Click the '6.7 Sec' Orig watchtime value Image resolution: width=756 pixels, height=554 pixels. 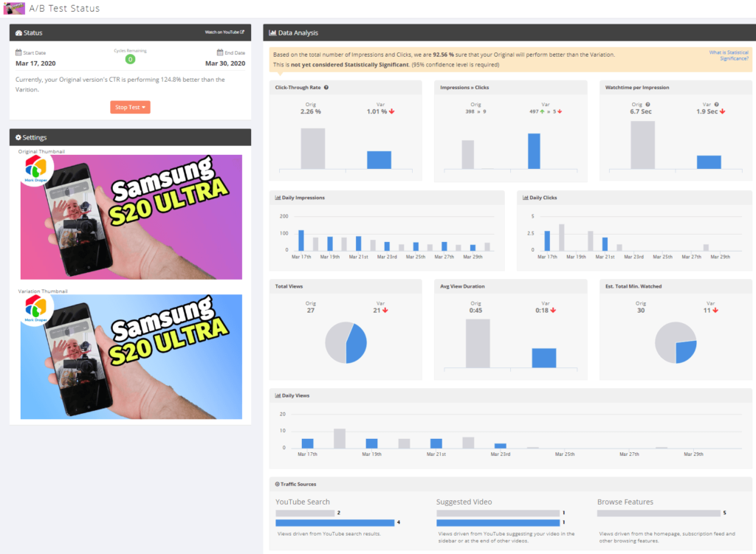pyautogui.click(x=641, y=111)
